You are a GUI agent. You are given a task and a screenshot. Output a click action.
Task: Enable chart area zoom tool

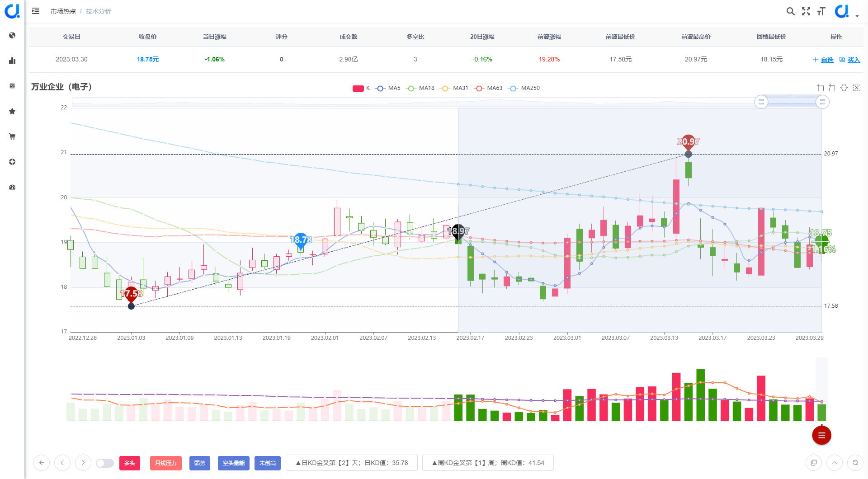820,88
